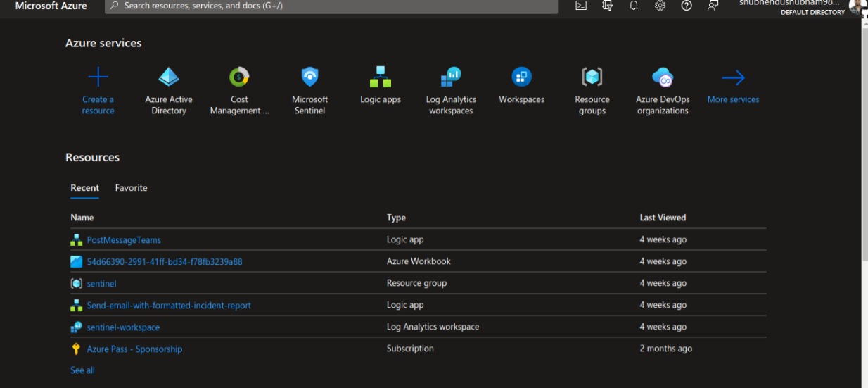This screenshot has height=388, width=868.
Task: Open Workspaces service icon
Action: pyautogui.click(x=521, y=77)
